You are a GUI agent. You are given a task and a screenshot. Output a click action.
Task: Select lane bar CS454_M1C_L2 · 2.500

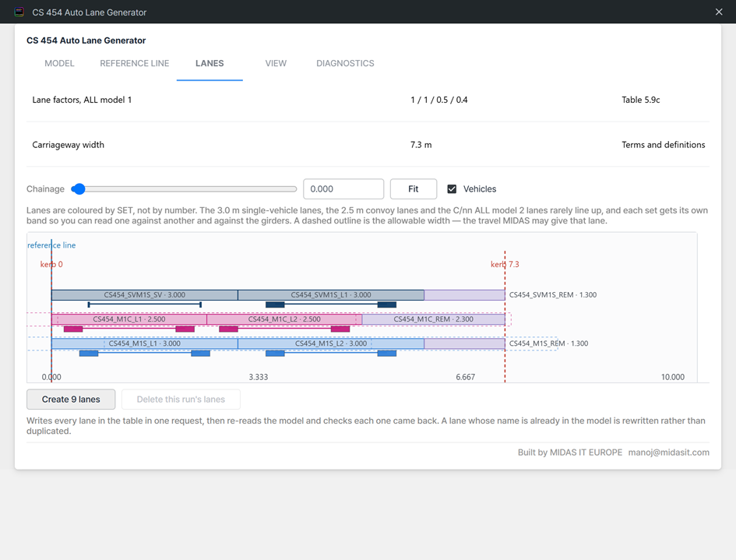(x=284, y=319)
